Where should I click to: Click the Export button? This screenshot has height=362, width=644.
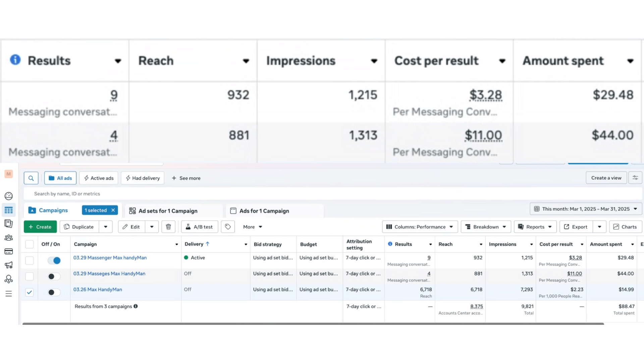pos(576,227)
